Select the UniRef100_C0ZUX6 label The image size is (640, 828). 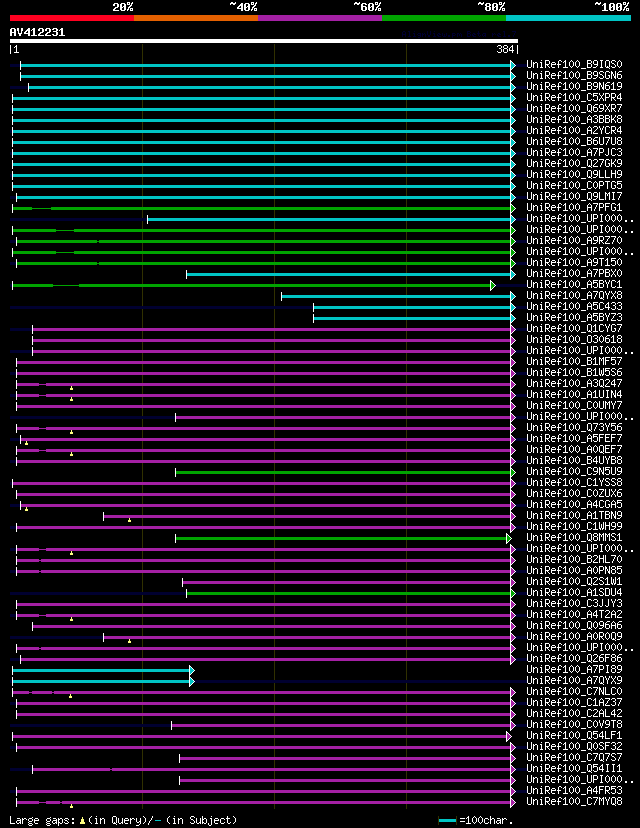coord(574,493)
